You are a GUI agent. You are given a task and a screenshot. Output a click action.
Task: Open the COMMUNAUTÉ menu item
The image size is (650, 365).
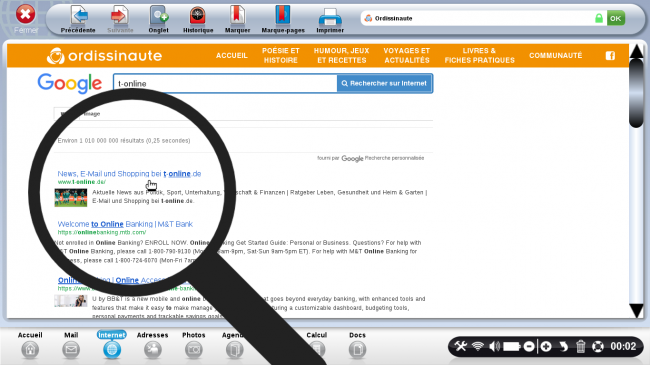click(555, 56)
